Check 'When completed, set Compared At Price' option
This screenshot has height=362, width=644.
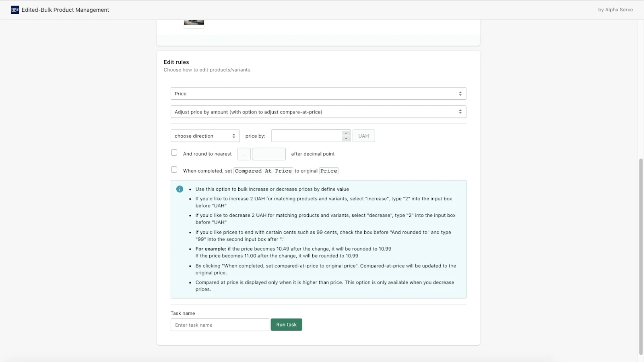pos(174,170)
